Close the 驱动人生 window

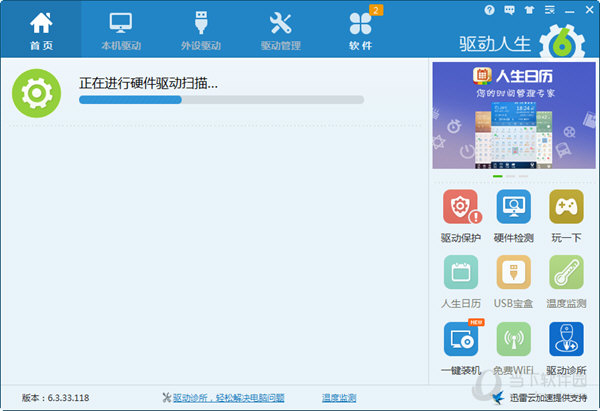pyautogui.click(x=589, y=10)
